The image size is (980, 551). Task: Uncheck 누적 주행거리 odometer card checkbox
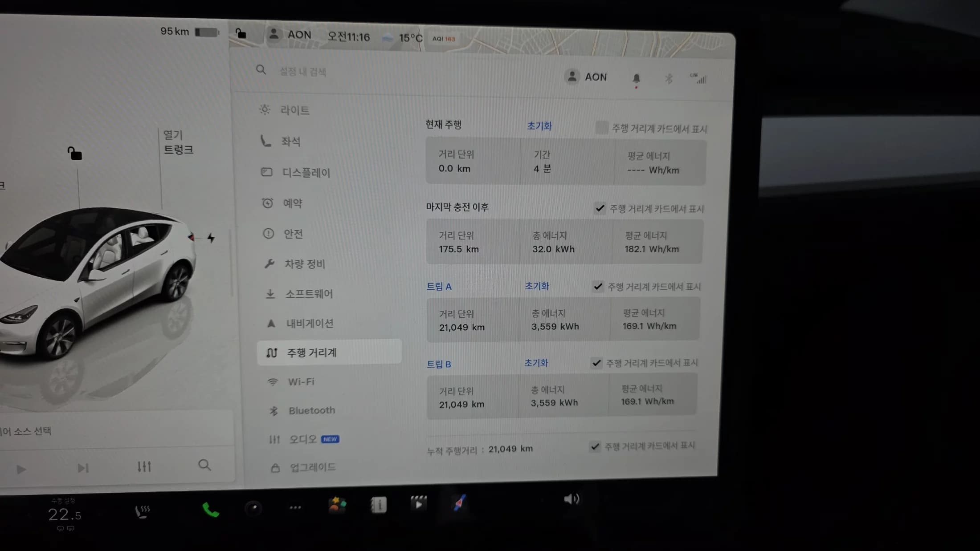click(x=595, y=446)
